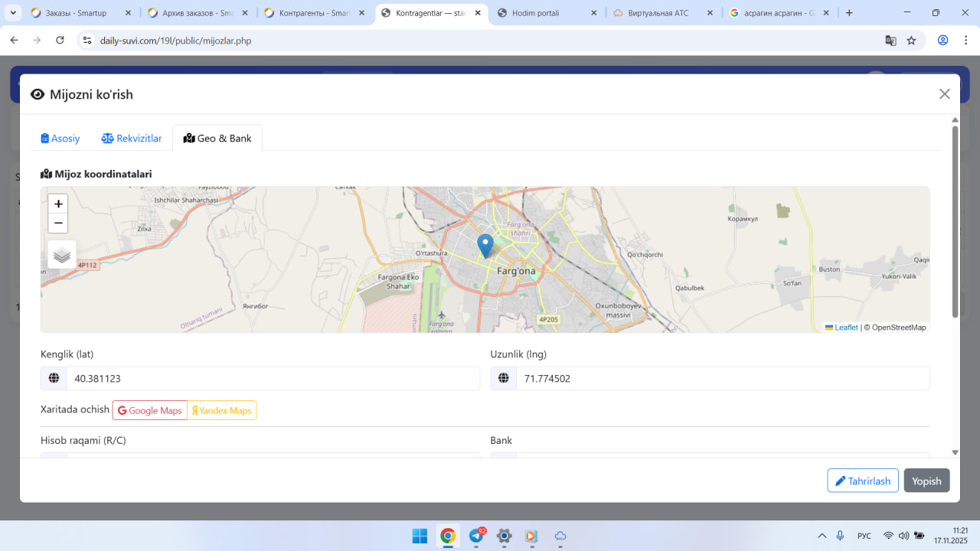Viewport: 980px width, 551px height.
Task: Reload the page
Action: click(60, 41)
